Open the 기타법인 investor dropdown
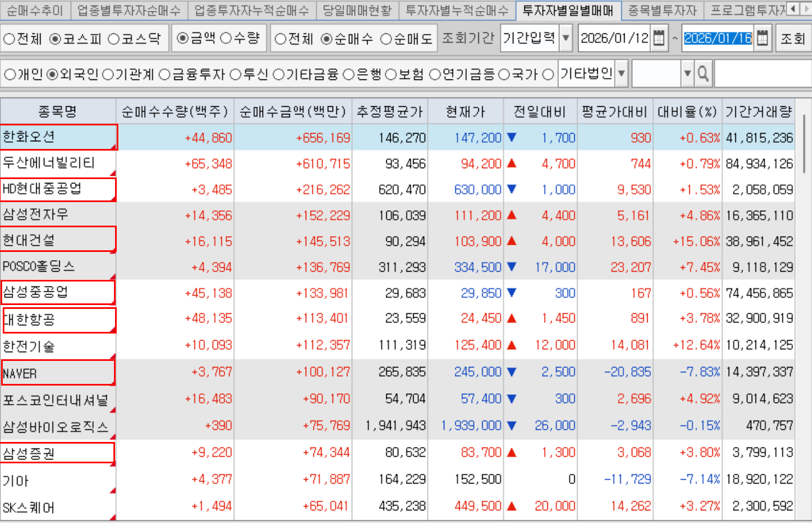The width and height of the screenshot is (812, 523). click(x=621, y=74)
